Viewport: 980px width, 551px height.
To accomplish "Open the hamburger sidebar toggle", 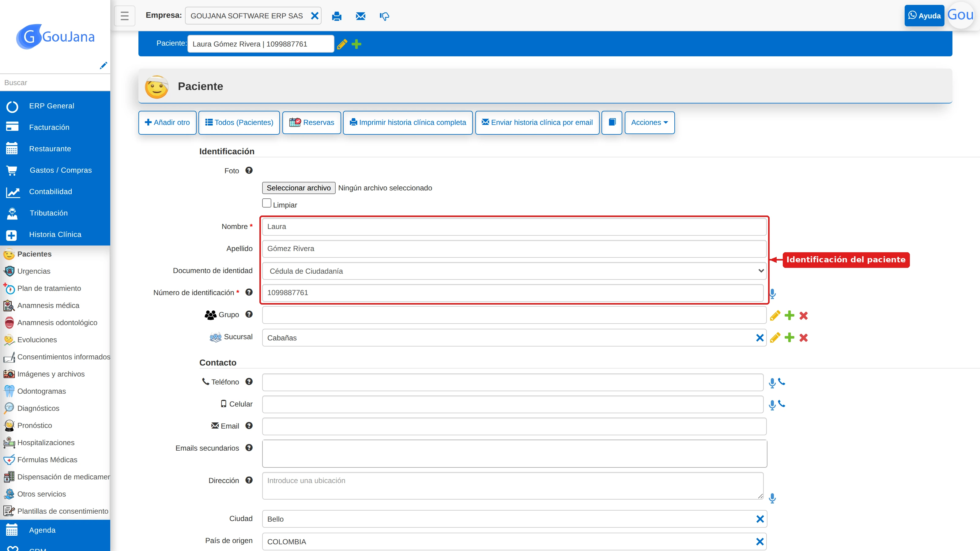I will click(124, 16).
